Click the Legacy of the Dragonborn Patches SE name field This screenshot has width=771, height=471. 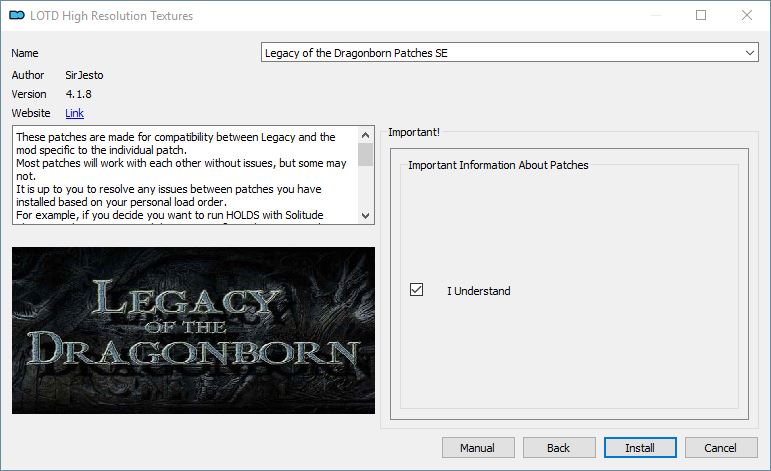pyautogui.click(x=509, y=53)
